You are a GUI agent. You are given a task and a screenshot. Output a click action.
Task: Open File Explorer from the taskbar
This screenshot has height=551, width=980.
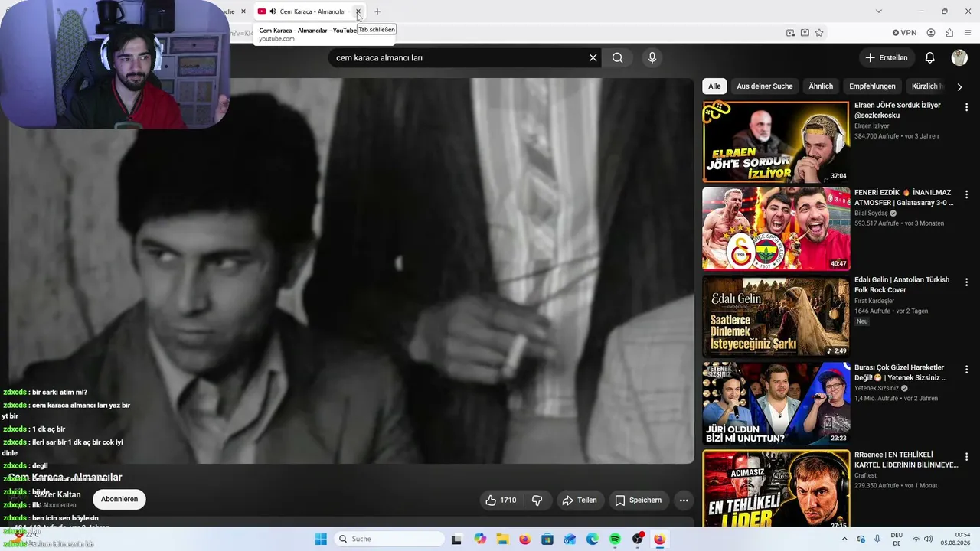pos(502,539)
